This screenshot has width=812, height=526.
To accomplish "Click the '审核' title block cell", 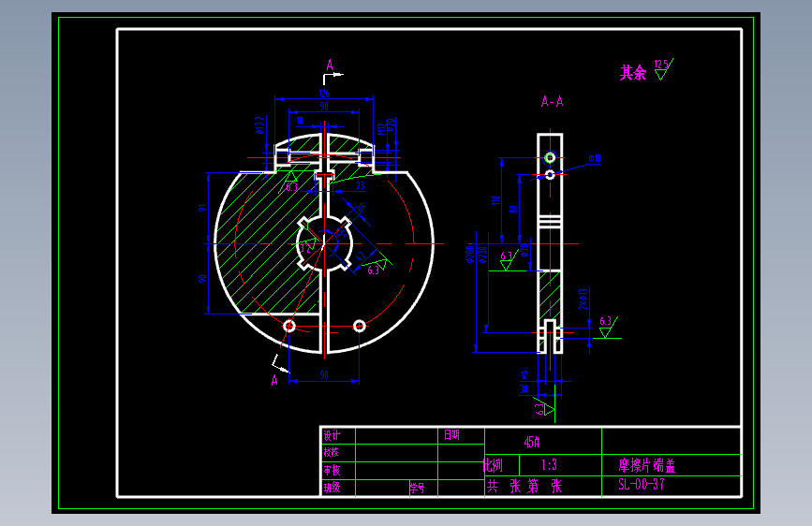I will (332, 470).
